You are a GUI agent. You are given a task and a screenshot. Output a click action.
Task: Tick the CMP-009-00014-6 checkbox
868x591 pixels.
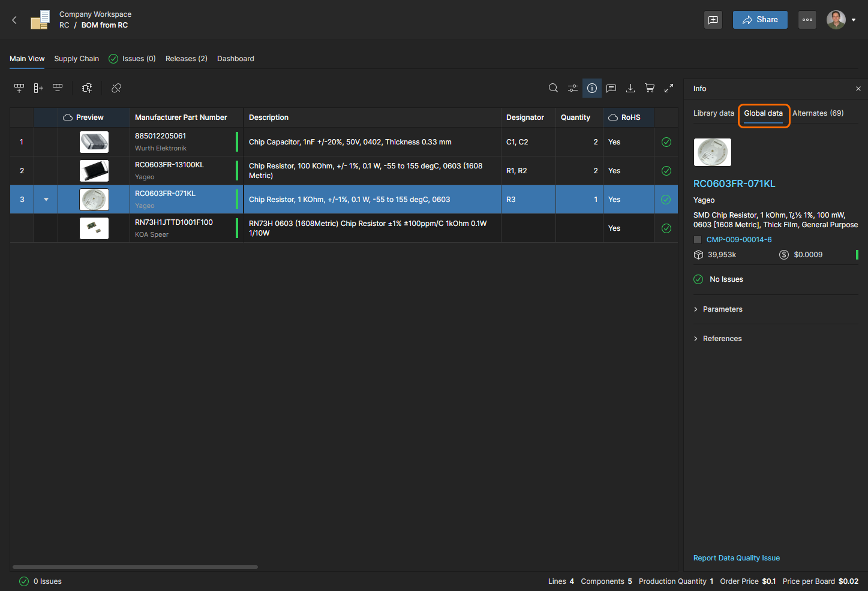(698, 240)
